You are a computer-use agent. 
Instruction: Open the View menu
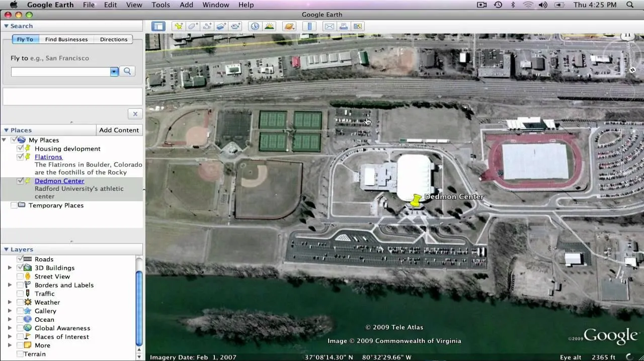point(134,5)
